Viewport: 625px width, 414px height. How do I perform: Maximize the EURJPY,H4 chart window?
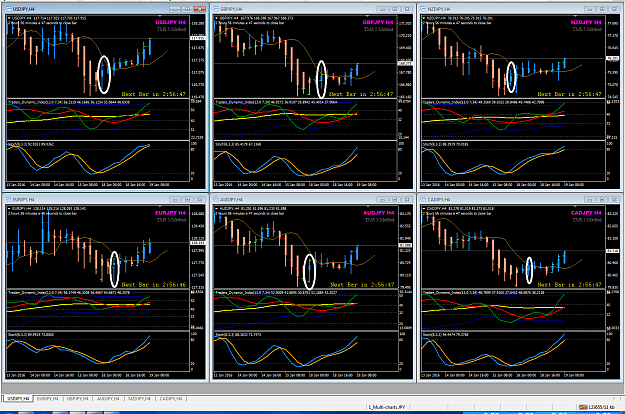(x=187, y=199)
